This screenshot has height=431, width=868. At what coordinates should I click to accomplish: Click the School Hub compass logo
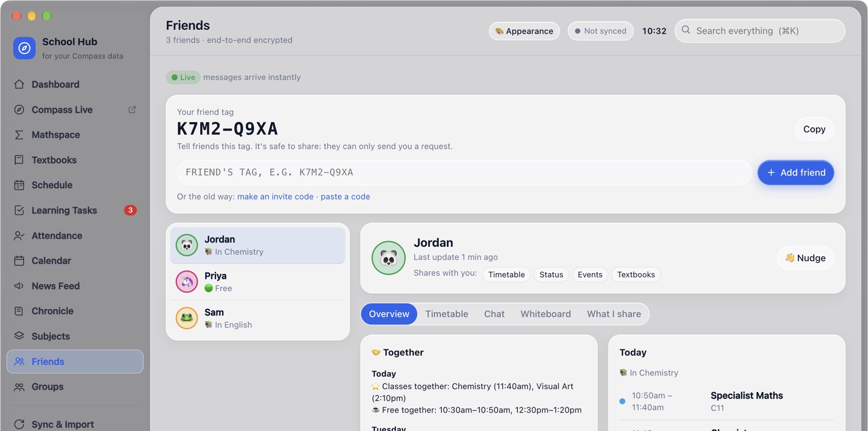tap(24, 48)
